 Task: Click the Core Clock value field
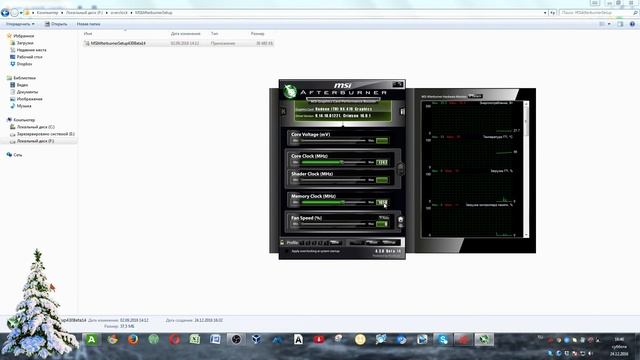[382, 162]
